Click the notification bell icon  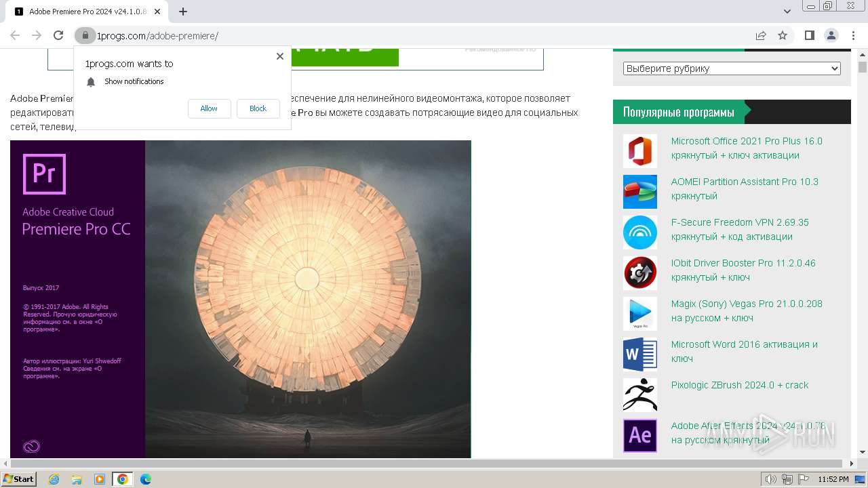pos(91,82)
